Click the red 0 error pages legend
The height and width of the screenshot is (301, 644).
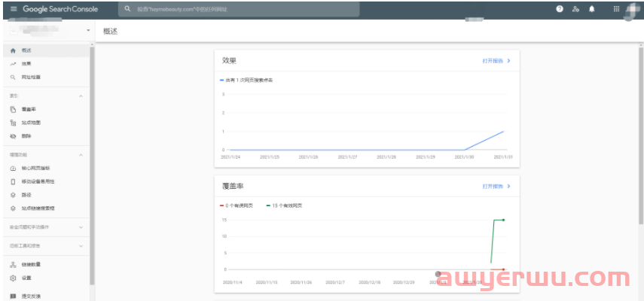pos(237,206)
